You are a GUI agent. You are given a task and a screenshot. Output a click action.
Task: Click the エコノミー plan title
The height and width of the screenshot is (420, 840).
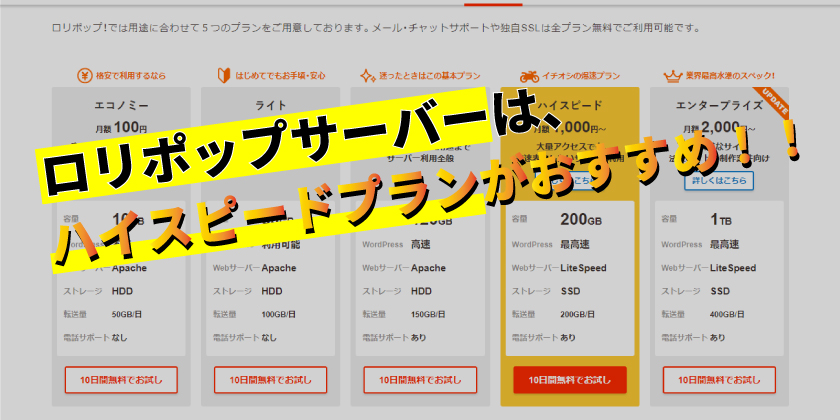(121, 106)
